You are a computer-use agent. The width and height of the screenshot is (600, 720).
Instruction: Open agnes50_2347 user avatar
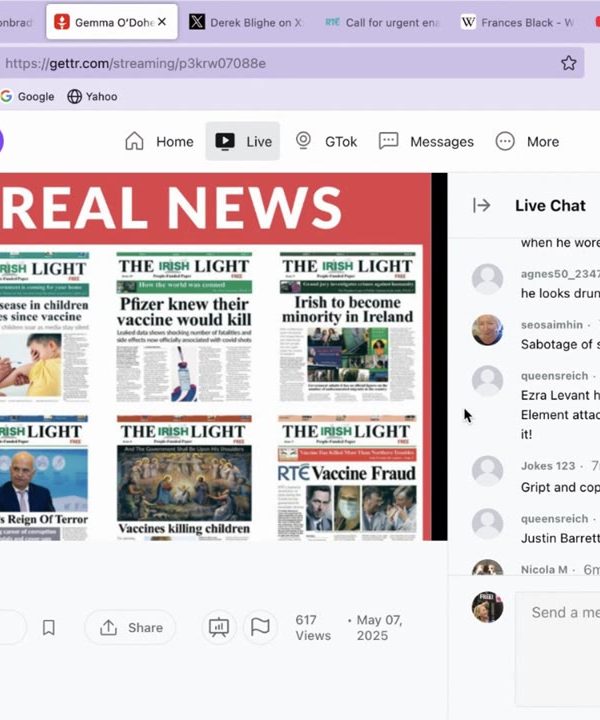pos(487,279)
